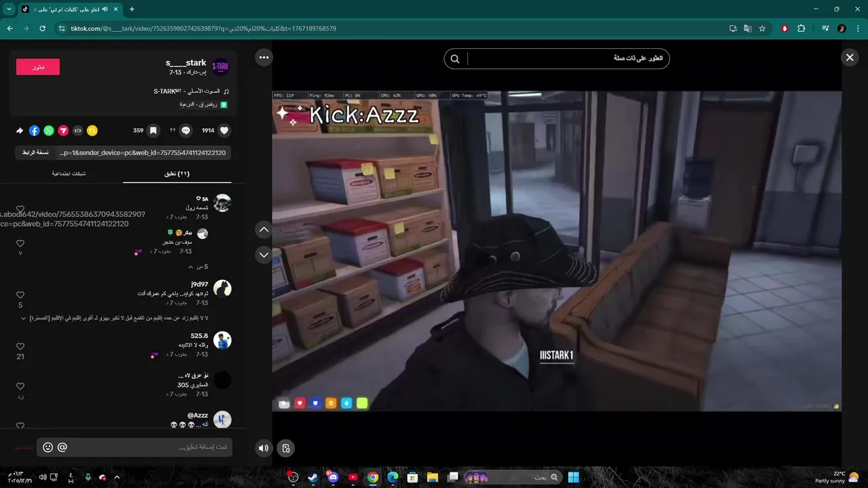Like the comment from SA
The height and width of the screenshot is (488, 868).
point(20,209)
